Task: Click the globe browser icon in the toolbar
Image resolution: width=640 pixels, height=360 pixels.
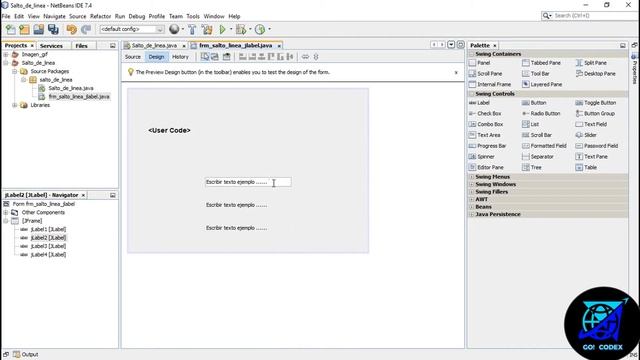Action: tap(174, 29)
